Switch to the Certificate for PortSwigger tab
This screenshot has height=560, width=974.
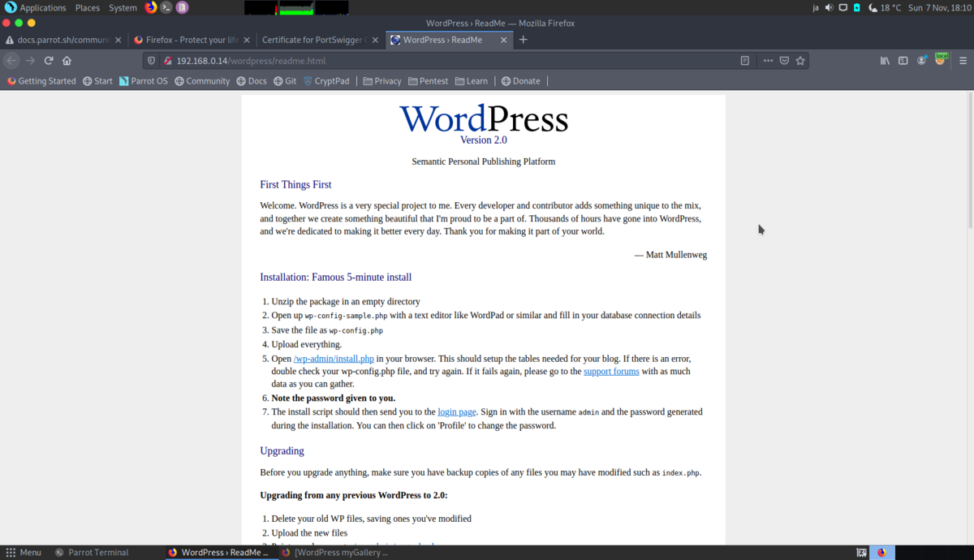point(320,40)
